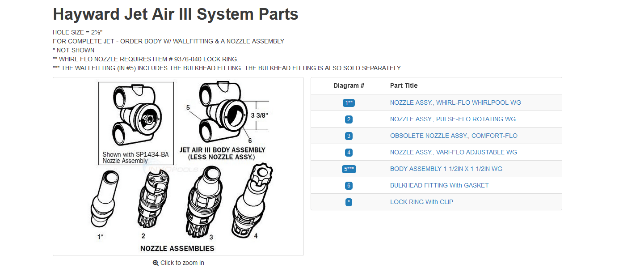The width and height of the screenshot is (644, 277).
Task: Click the 'Click to zoom in' text
Action: 182,263
